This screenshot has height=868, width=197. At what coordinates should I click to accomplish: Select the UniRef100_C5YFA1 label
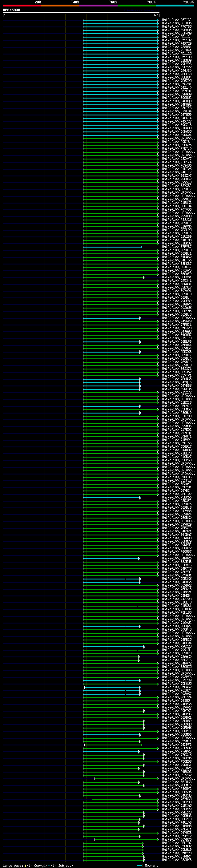177,91
